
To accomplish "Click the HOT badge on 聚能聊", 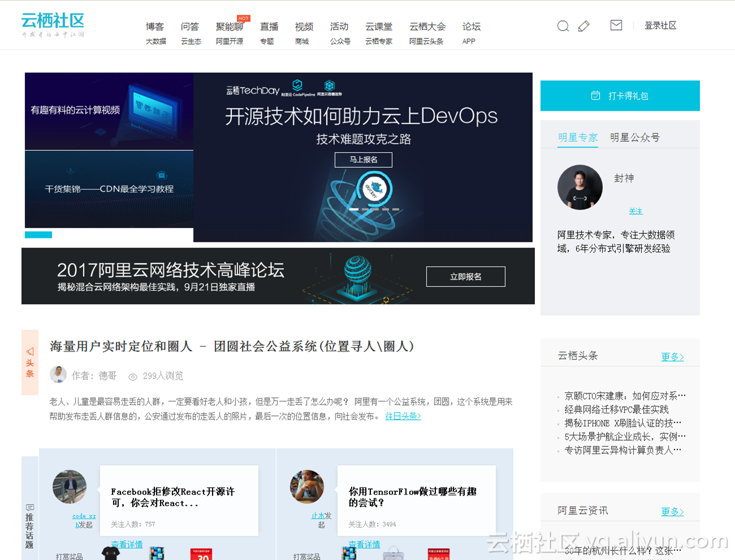I will (x=243, y=18).
